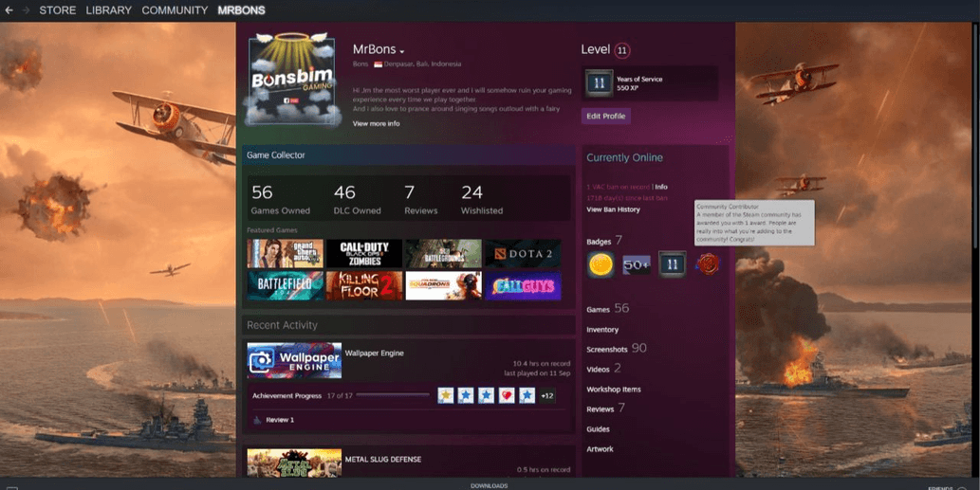980x490 pixels.
Task: Open View Ban History link
Action: click(613, 209)
